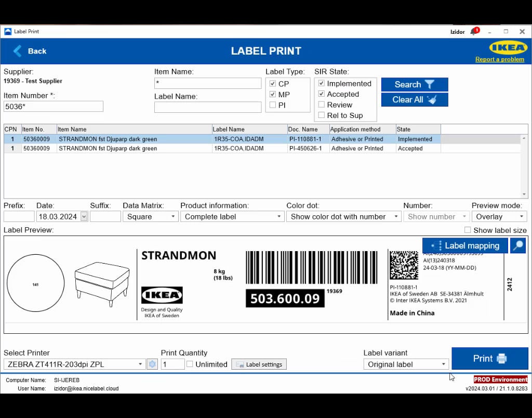Uncheck the Implemented SIR state
This screenshot has height=418, width=532.
pyautogui.click(x=321, y=83)
